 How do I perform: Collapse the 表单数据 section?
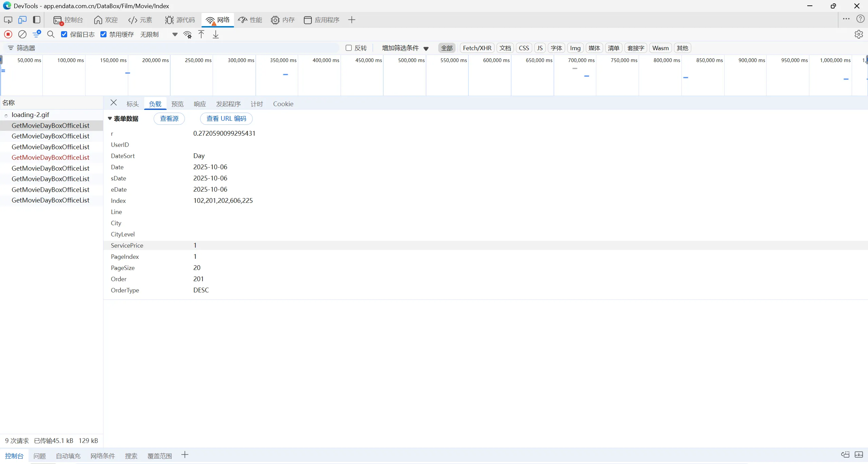110,118
